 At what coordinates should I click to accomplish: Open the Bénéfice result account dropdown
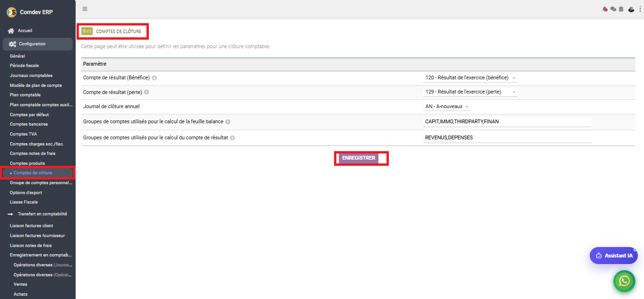coord(471,78)
